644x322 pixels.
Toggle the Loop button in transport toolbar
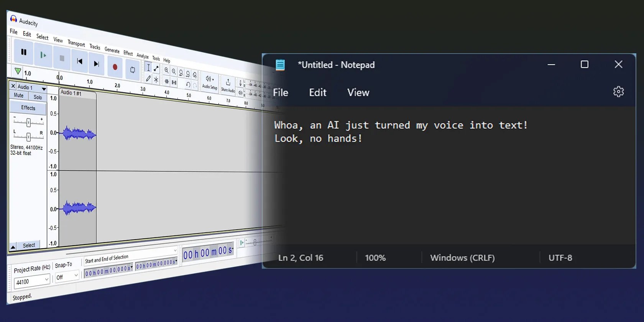pyautogui.click(x=133, y=70)
